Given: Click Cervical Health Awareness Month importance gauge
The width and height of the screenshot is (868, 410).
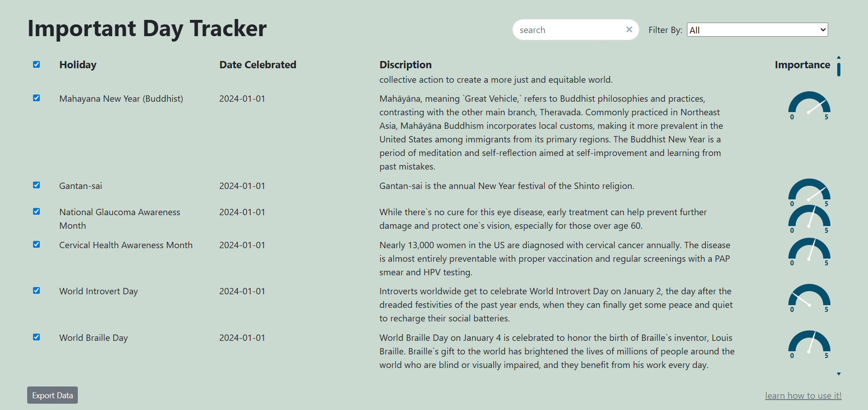Looking at the screenshot, I should pyautogui.click(x=809, y=250).
